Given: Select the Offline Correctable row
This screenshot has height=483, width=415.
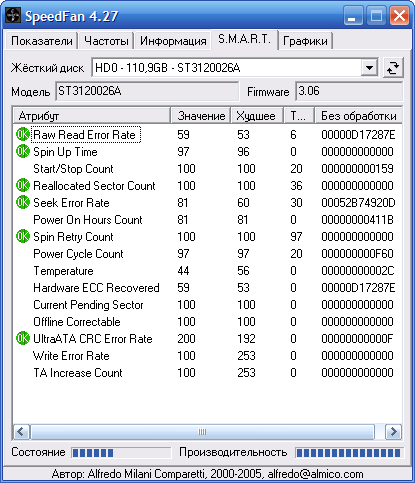Looking at the screenshot, I should tap(207, 322).
